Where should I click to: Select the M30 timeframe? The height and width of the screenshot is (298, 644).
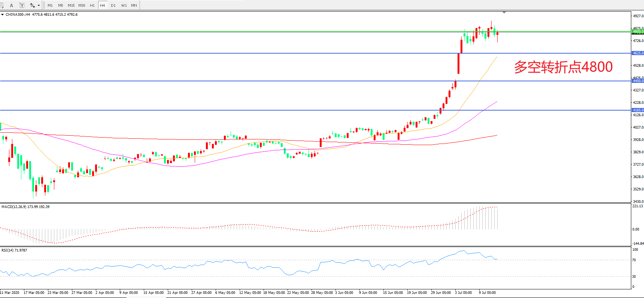pos(82,5)
